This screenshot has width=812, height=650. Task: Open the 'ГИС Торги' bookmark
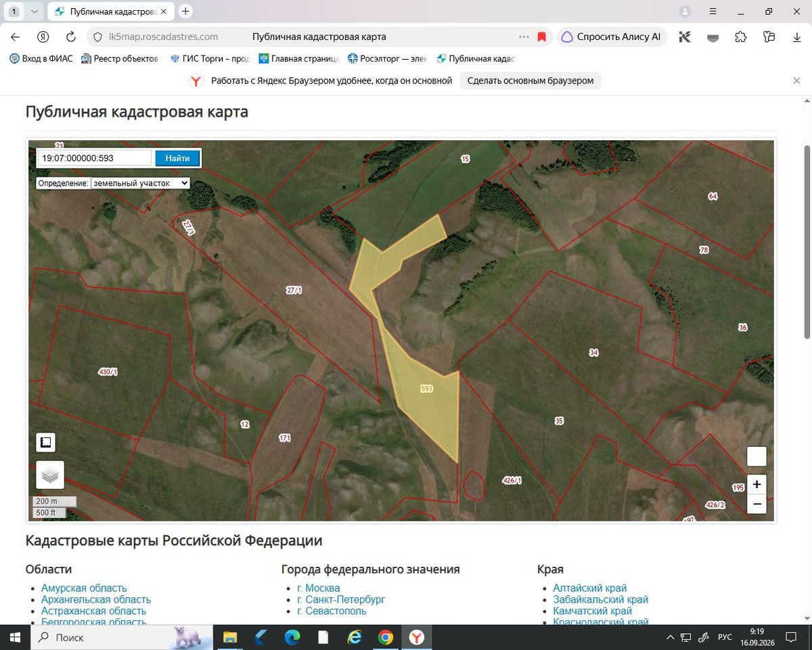tap(210, 59)
